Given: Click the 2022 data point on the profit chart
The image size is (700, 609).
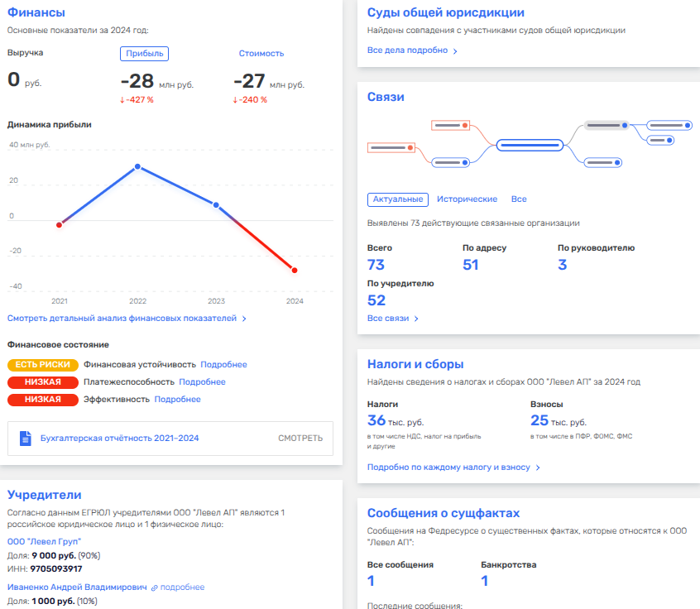Looking at the screenshot, I should pos(137,166).
